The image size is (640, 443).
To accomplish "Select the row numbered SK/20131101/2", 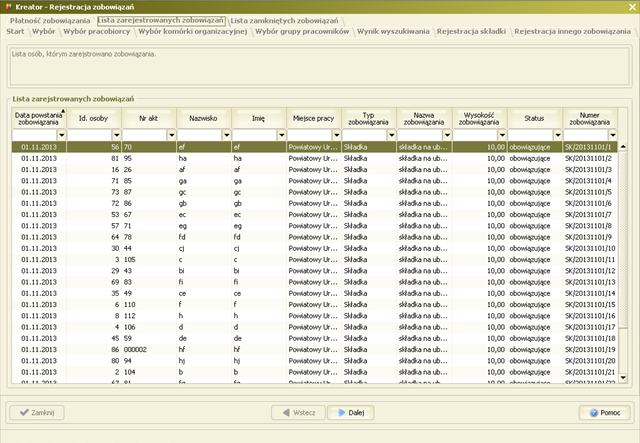I will pos(314,158).
